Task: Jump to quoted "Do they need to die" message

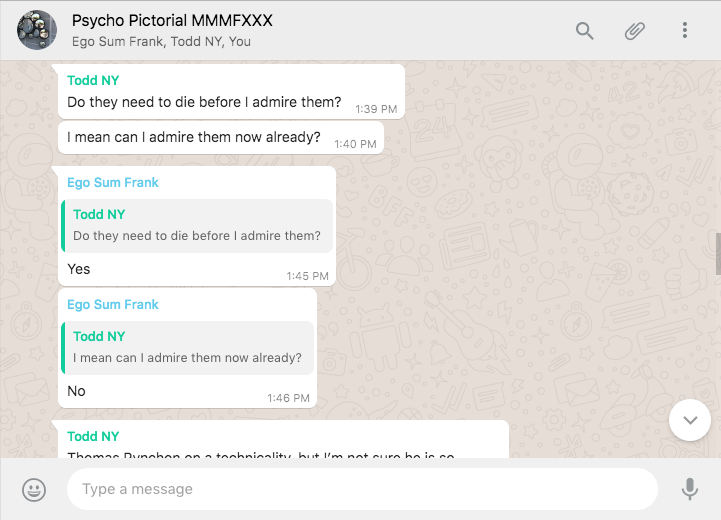Action: 197,226
